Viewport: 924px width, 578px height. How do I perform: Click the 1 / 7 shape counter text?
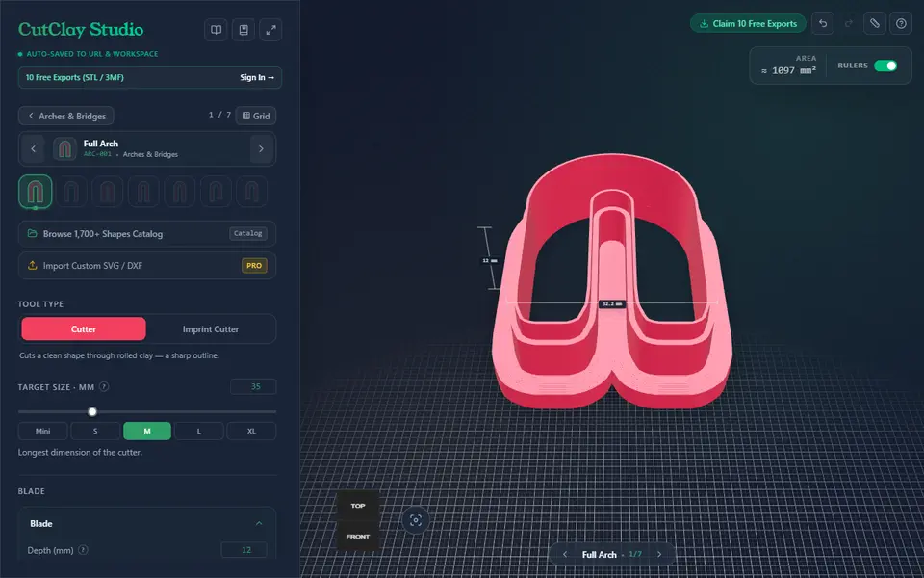click(x=219, y=115)
